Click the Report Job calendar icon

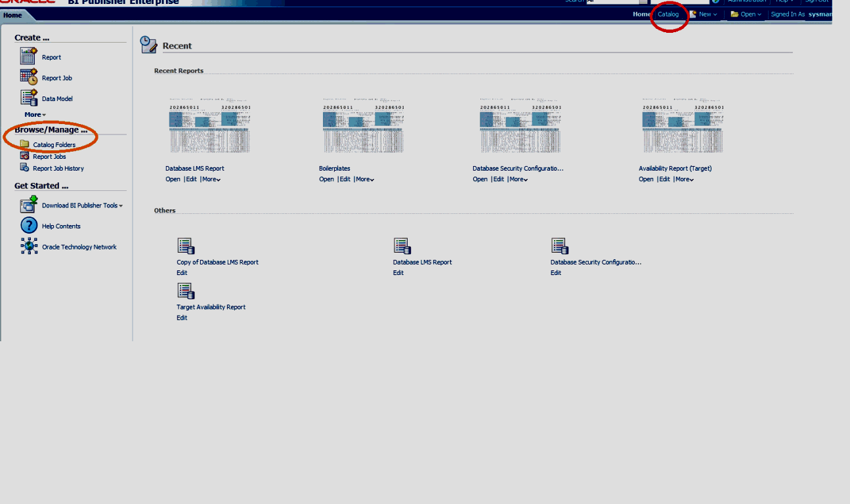28,77
